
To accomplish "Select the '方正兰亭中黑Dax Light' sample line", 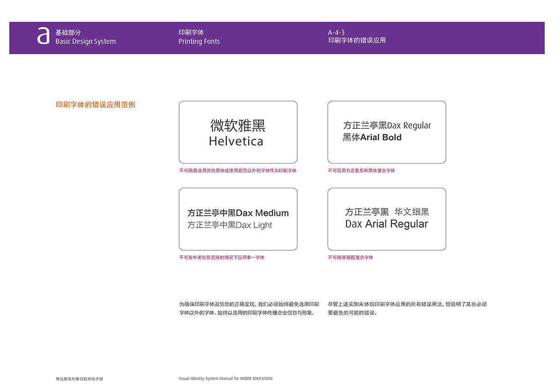I will click(x=229, y=225).
